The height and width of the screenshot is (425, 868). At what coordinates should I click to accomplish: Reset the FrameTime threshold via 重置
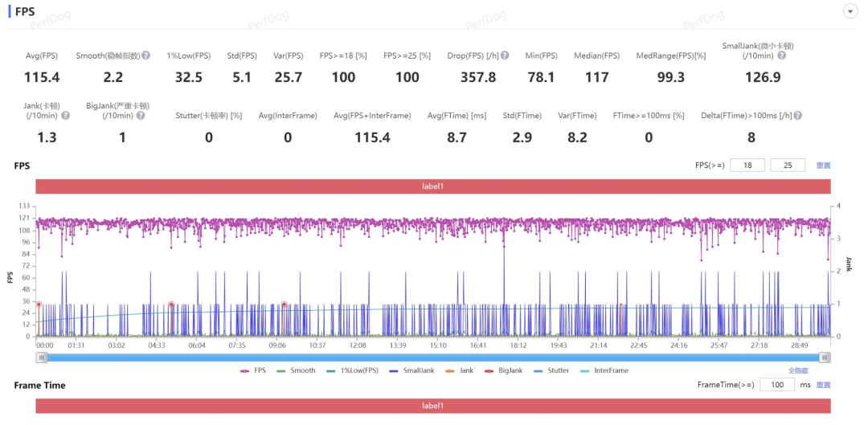point(823,385)
